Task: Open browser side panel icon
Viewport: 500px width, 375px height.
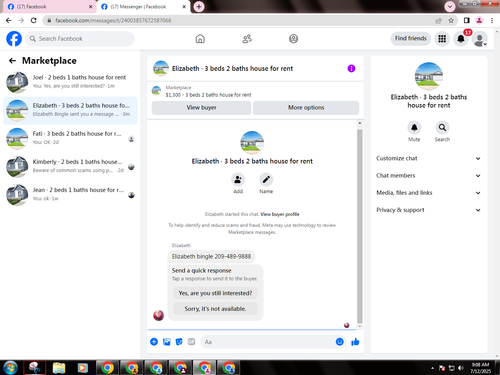Action: [467, 20]
